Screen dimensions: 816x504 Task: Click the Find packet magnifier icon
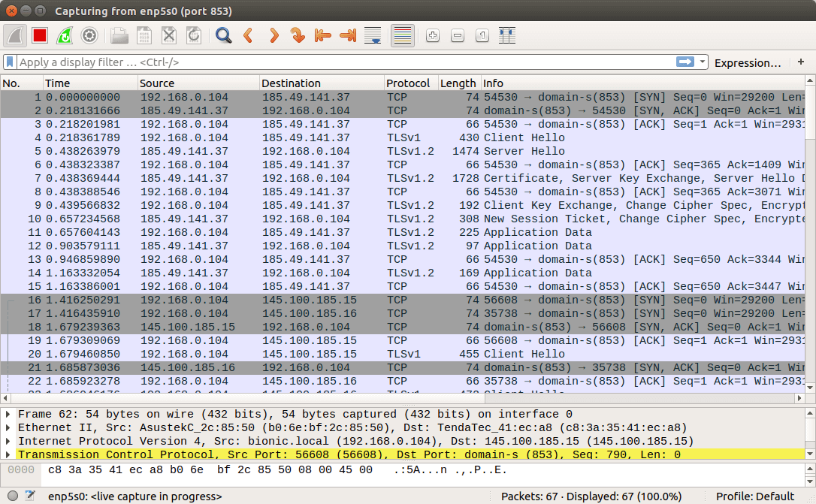point(223,35)
